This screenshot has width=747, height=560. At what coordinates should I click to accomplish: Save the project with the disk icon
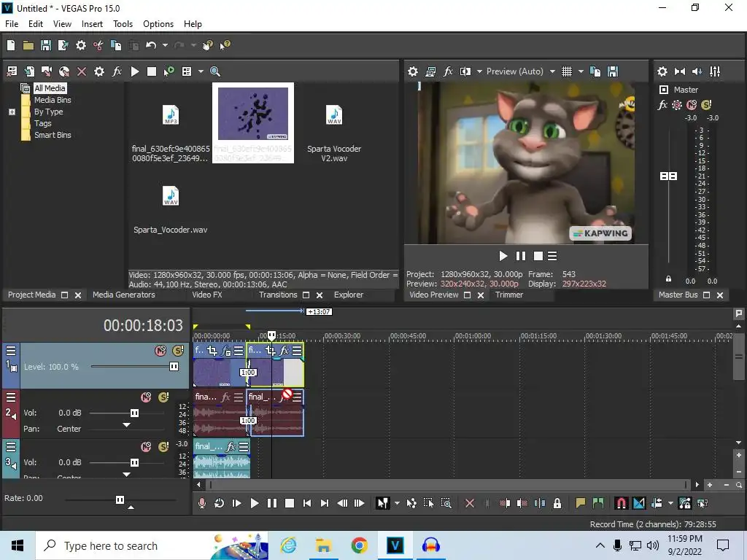[x=46, y=45]
